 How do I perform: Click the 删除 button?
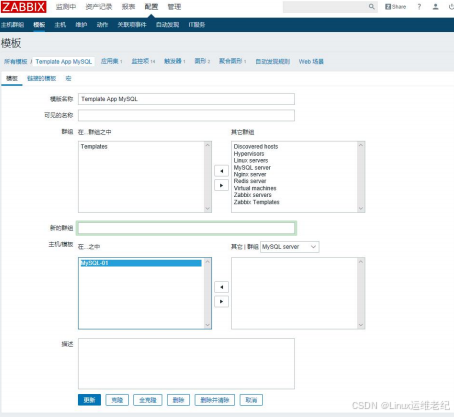point(178,400)
